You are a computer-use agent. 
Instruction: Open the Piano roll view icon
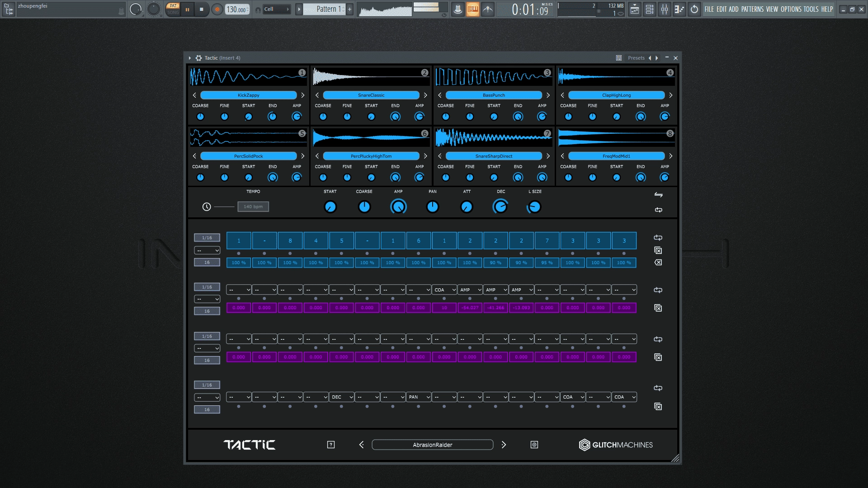tap(679, 9)
